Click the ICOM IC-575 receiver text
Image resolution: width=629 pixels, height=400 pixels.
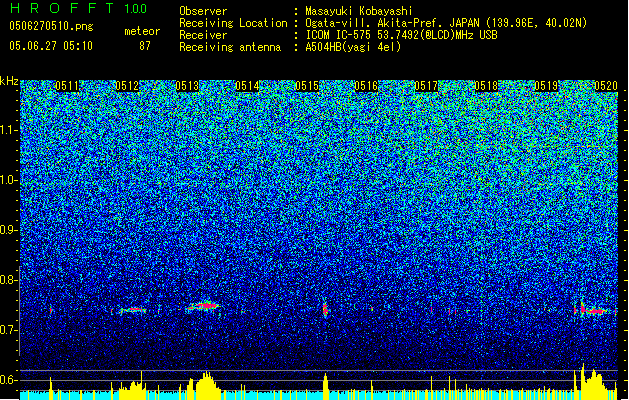point(401,35)
